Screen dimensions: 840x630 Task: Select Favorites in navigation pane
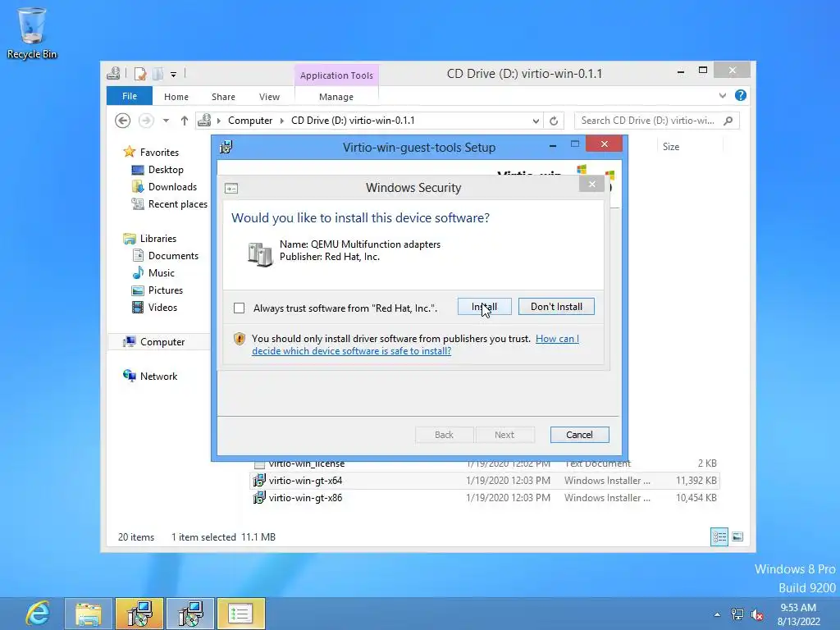(159, 152)
